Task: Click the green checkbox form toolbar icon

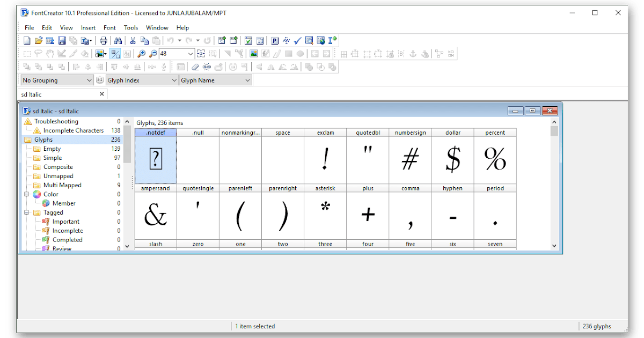Action: coord(248,40)
